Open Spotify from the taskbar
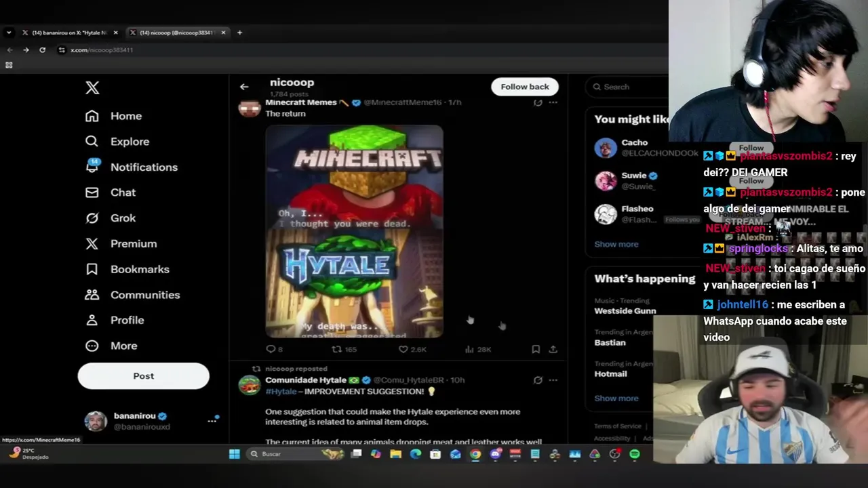 [635, 454]
